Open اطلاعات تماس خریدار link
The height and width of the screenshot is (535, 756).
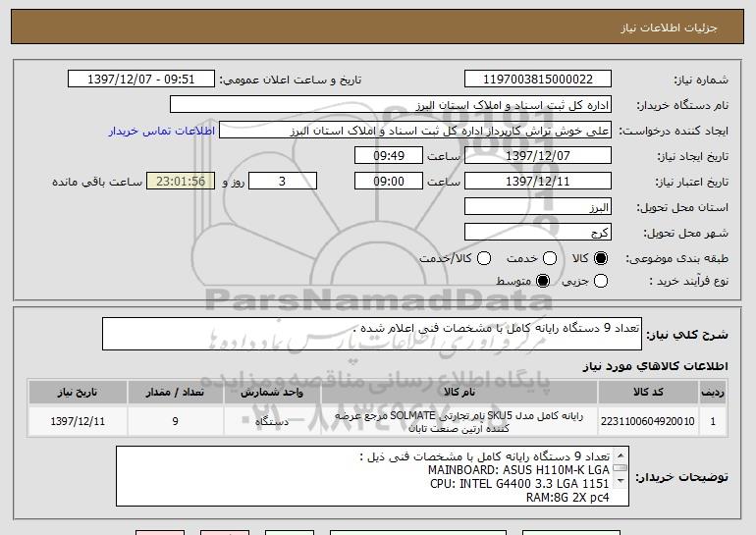coord(162,132)
